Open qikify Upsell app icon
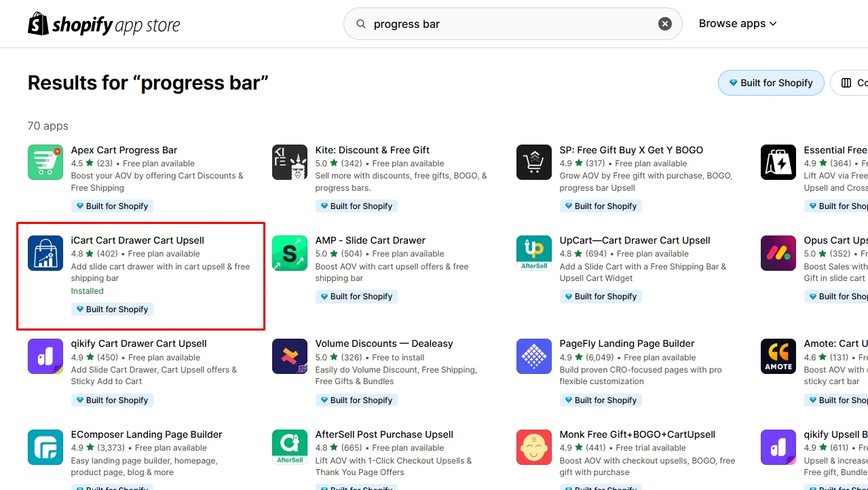This screenshot has height=490, width=868. (x=778, y=447)
